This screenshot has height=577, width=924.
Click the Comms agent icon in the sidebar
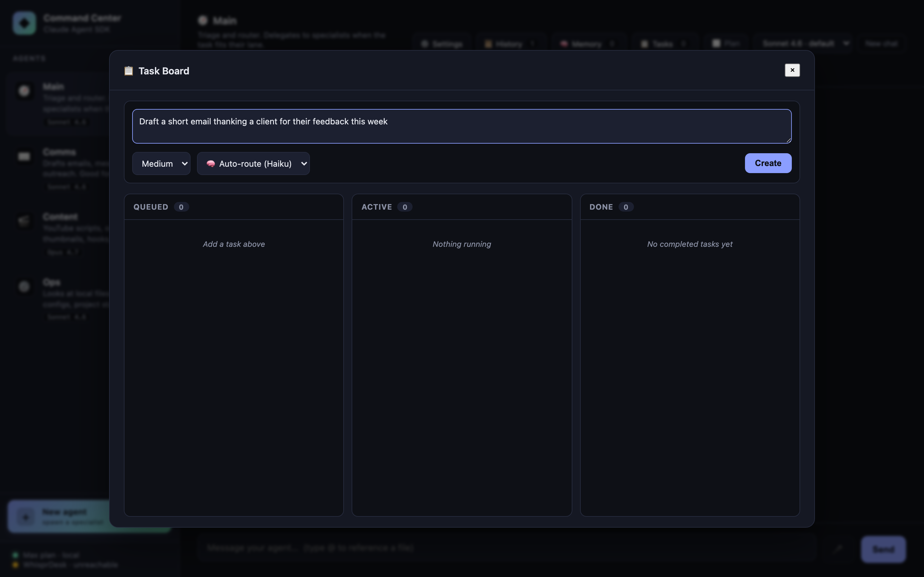tap(24, 156)
